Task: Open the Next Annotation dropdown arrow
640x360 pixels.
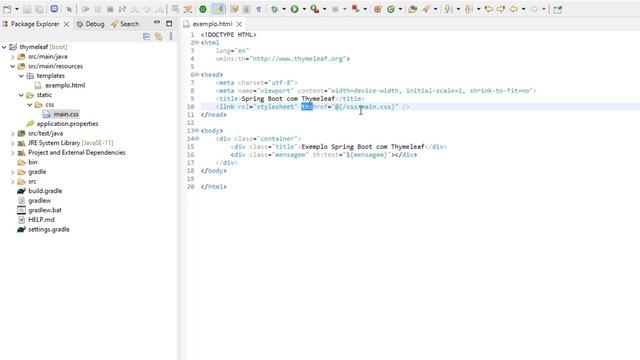Action: click(x=458, y=9)
